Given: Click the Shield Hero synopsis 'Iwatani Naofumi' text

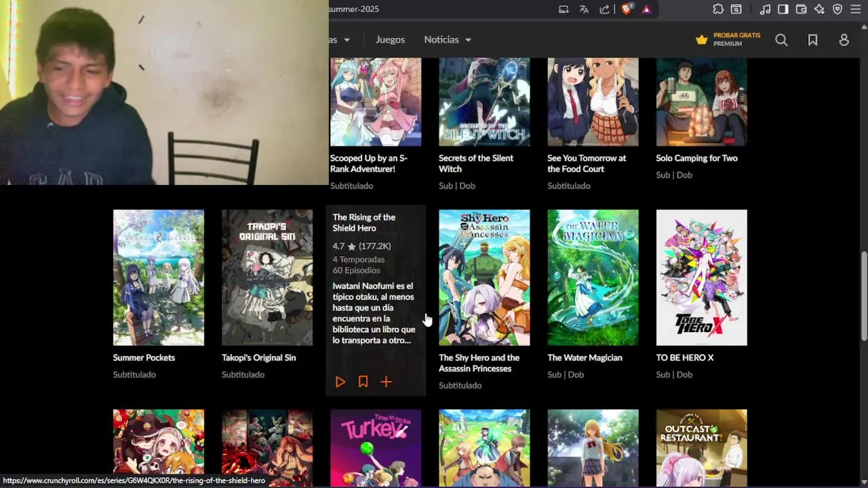Looking at the screenshot, I should [x=374, y=313].
